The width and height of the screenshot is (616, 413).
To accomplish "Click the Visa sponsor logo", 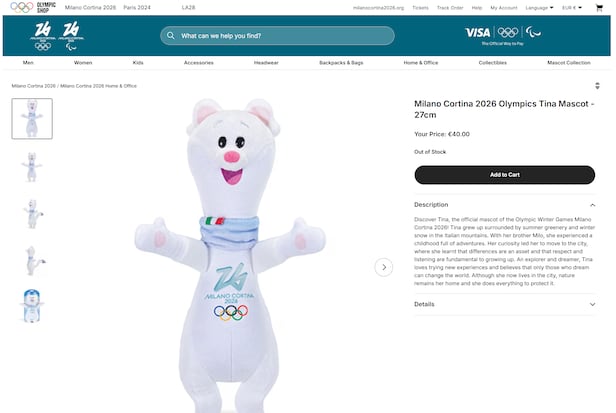I will [x=478, y=32].
